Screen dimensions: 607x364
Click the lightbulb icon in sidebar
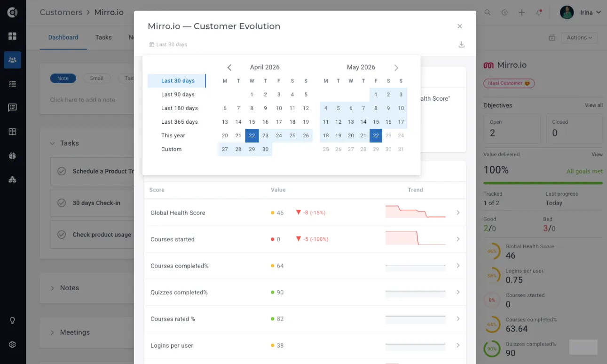click(x=13, y=321)
